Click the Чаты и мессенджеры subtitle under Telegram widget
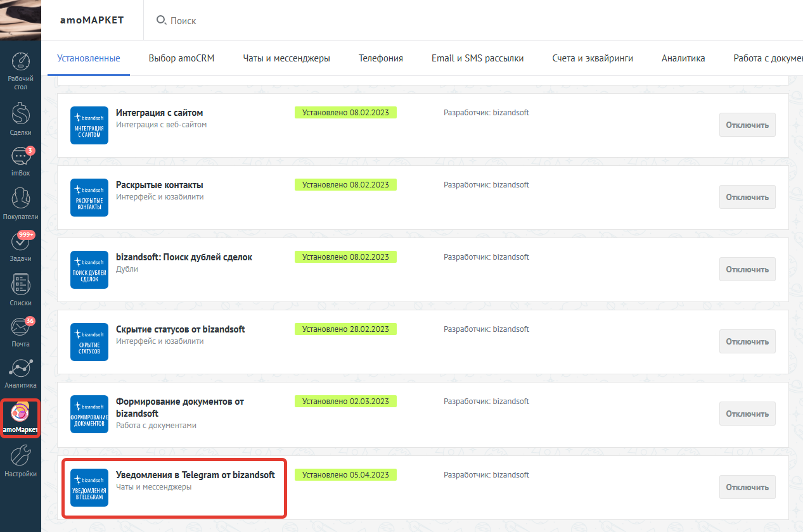Image resolution: width=803 pixels, height=532 pixels. click(x=153, y=487)
